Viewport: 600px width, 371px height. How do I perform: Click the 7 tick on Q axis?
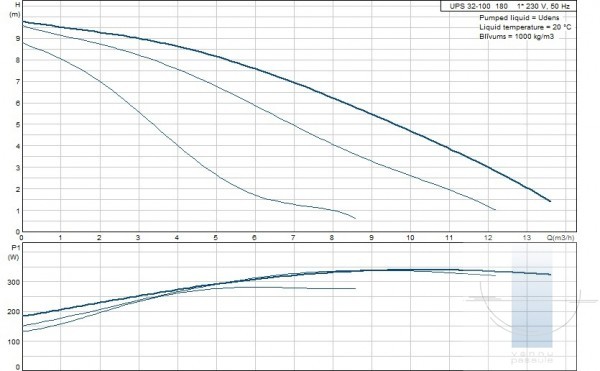[x=293, y=238]
